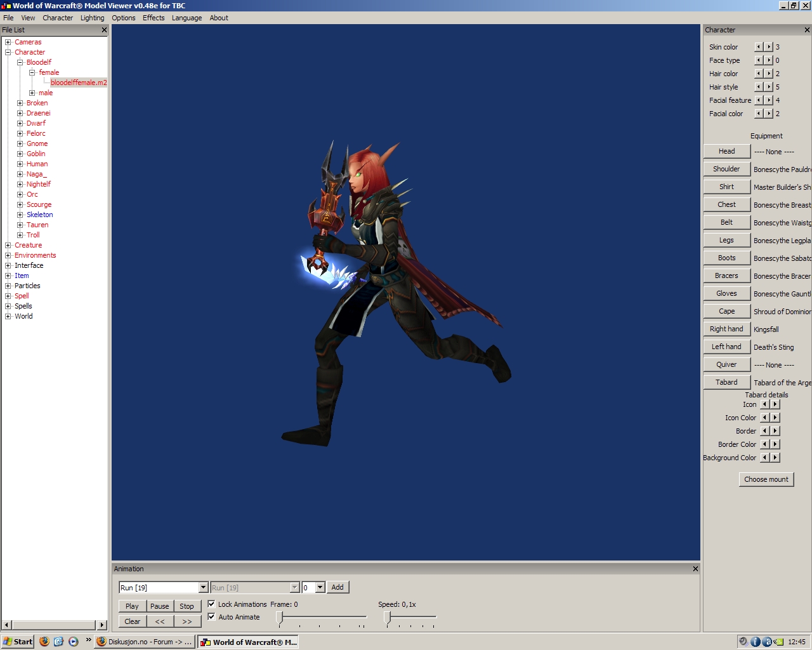Toggle Lock Animations checkbox
The image size is (812, 650).
pyautogui.click(x=212, y=604)
